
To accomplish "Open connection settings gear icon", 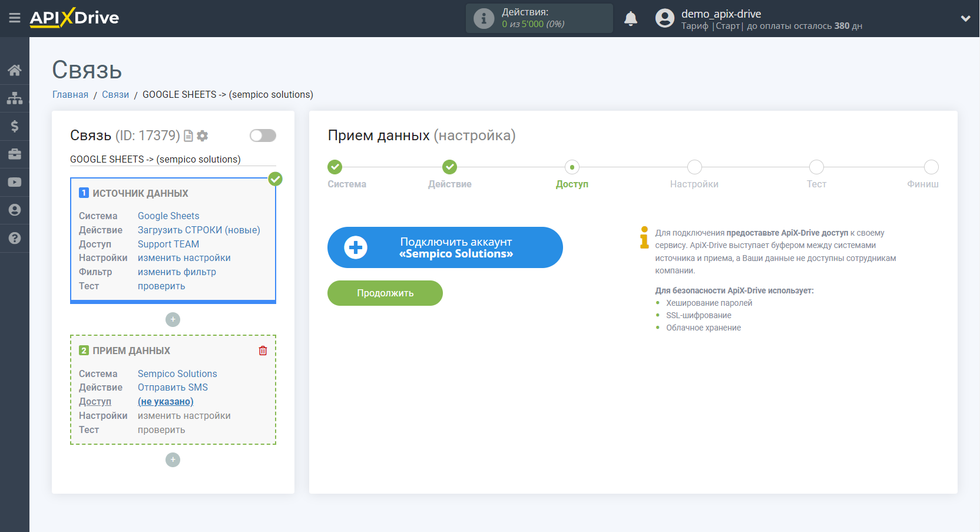I will tap(203, 136).
